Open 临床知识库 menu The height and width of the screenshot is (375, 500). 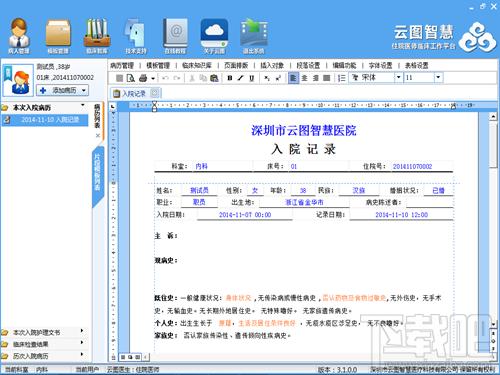[197, 65]
